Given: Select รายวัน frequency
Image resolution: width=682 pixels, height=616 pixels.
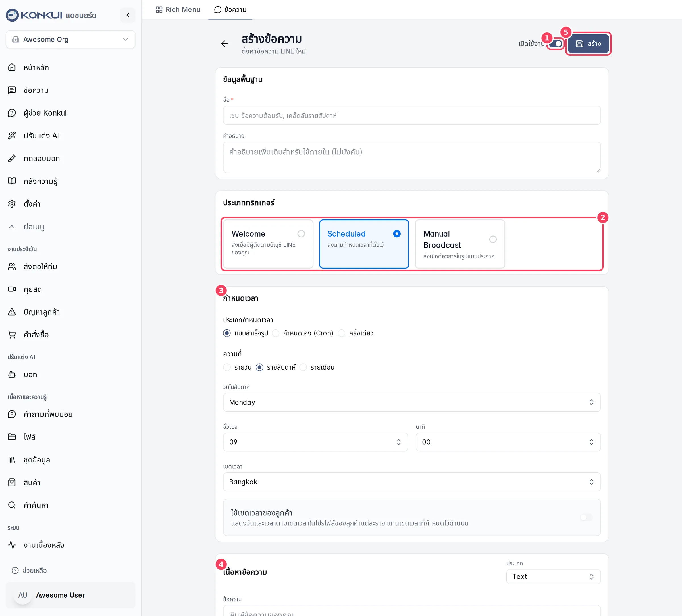Looking at the screenshot, I should click(x=227, y=367).
